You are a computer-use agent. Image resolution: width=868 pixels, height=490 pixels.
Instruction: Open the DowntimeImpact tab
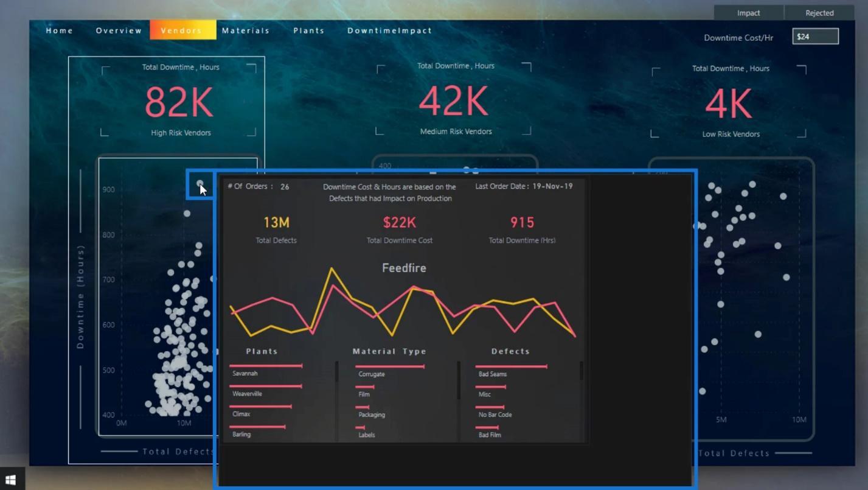click(x=390, y=30)
